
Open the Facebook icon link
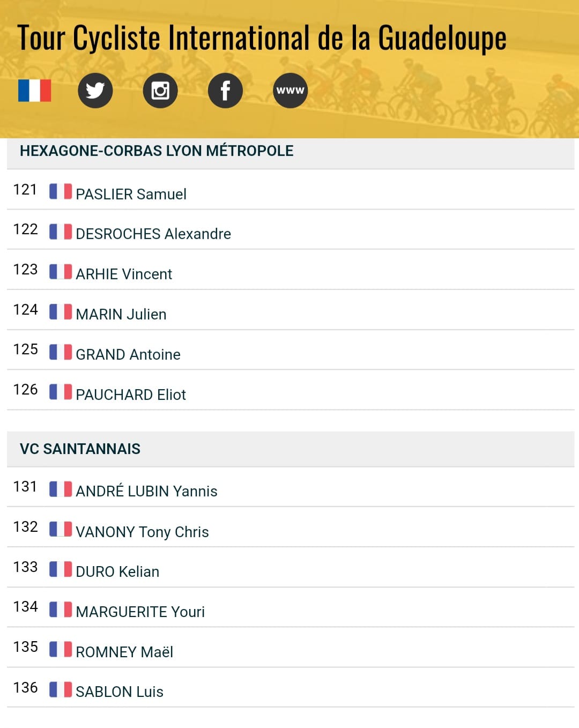pos(225,91)
